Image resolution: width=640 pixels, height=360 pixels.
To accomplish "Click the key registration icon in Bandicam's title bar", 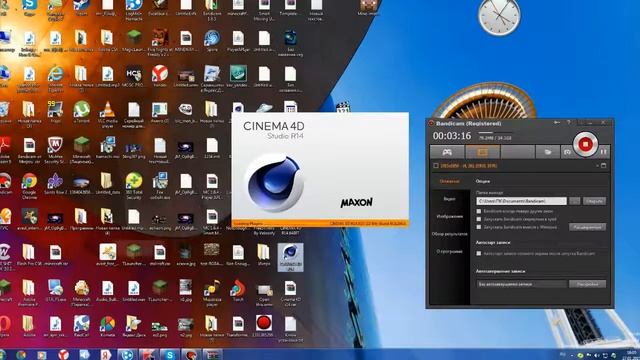I will click(557, 122).
